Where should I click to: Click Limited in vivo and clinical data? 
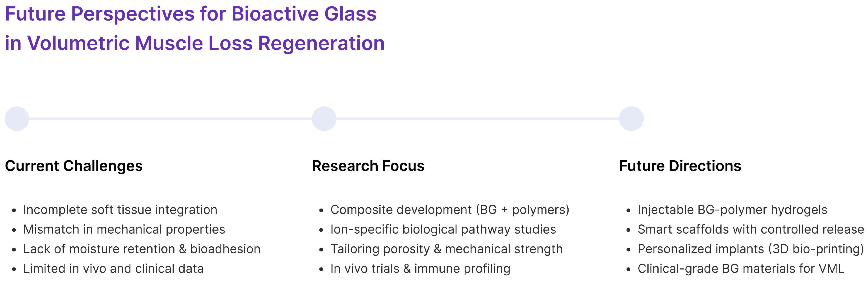tap(113, 268)
